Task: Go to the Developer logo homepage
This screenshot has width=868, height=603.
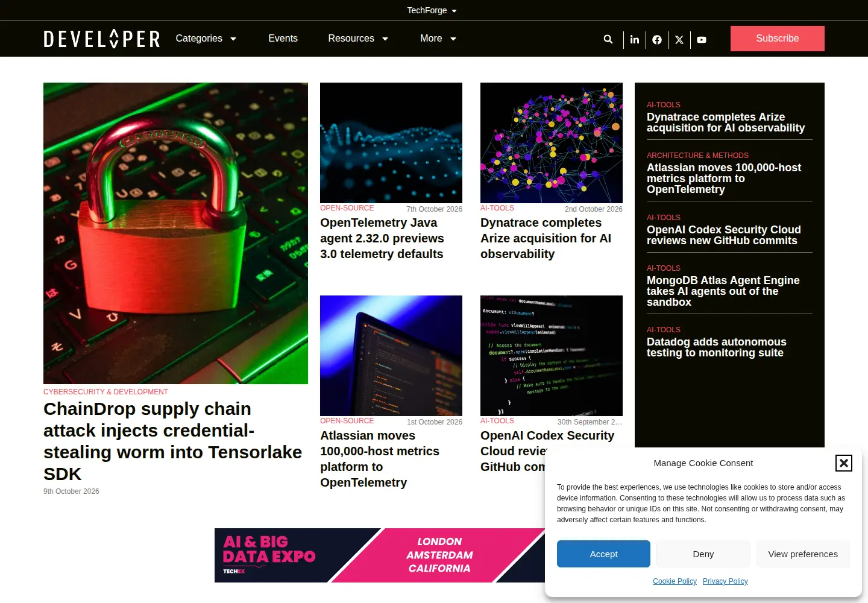Action: tap(102, 39)
